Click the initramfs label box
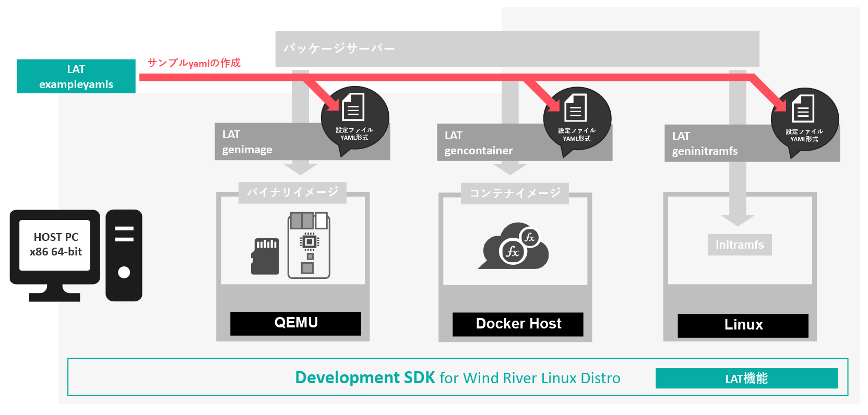The image size is (868, 415). coord(740,245)
